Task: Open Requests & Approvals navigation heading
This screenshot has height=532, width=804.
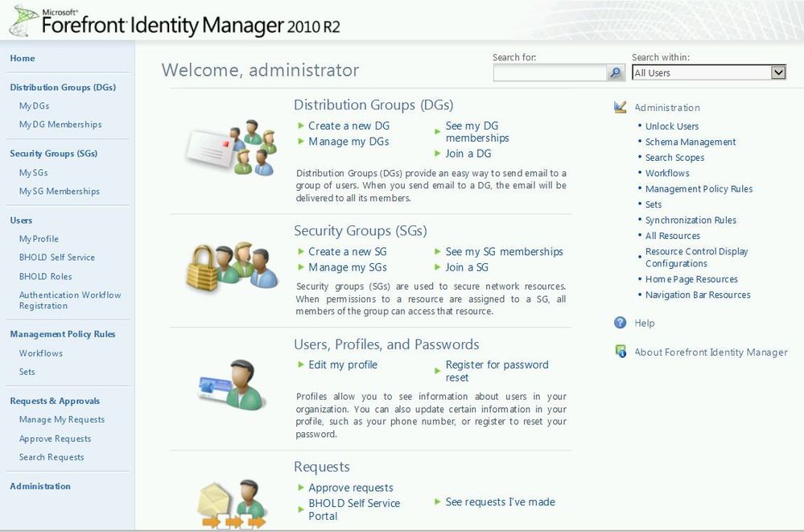Action: [55, 401]
